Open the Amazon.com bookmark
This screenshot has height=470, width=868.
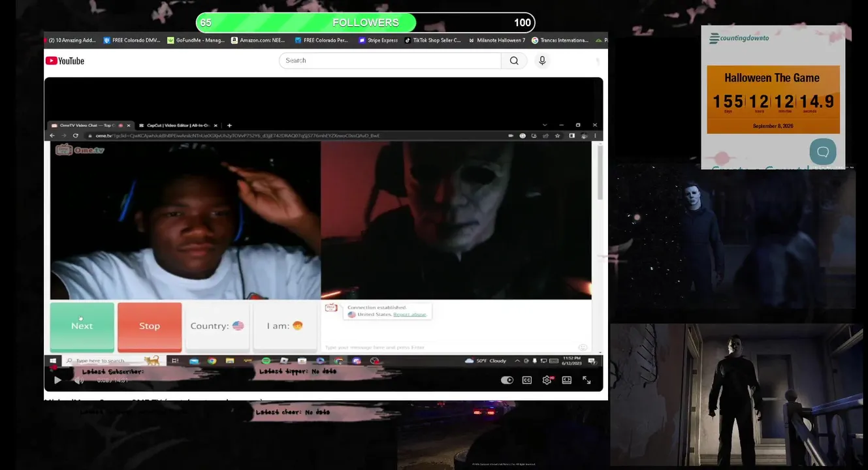click(x=258, y=40)
